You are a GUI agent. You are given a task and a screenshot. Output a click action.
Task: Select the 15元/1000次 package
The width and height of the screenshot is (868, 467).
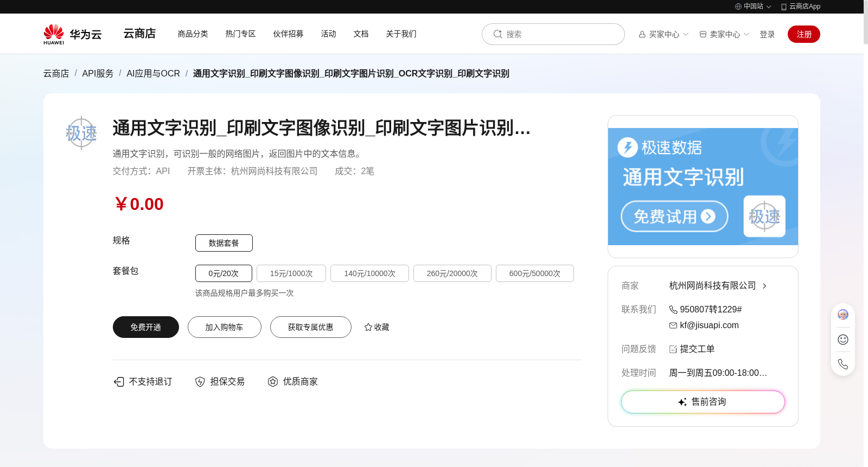[x=291, y=273]
